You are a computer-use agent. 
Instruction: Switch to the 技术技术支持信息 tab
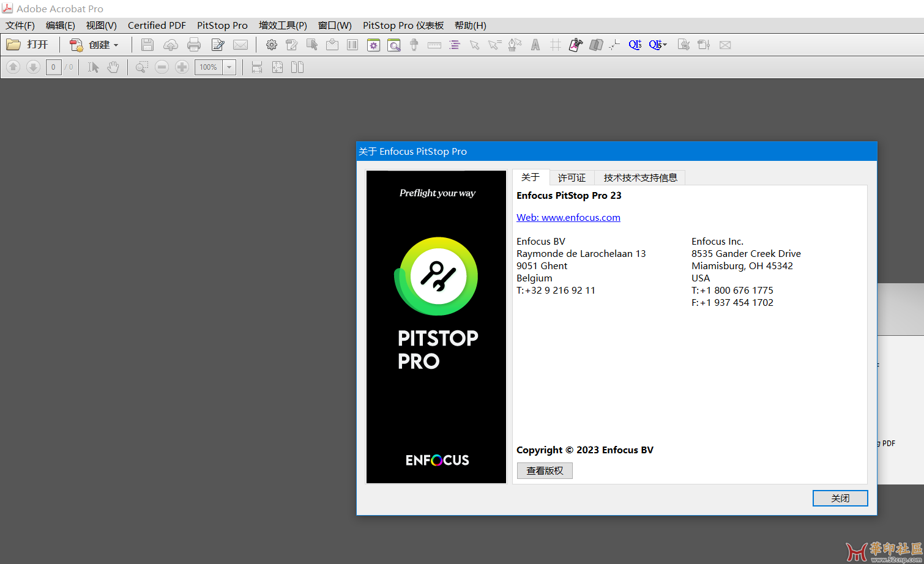pos(640,177)
